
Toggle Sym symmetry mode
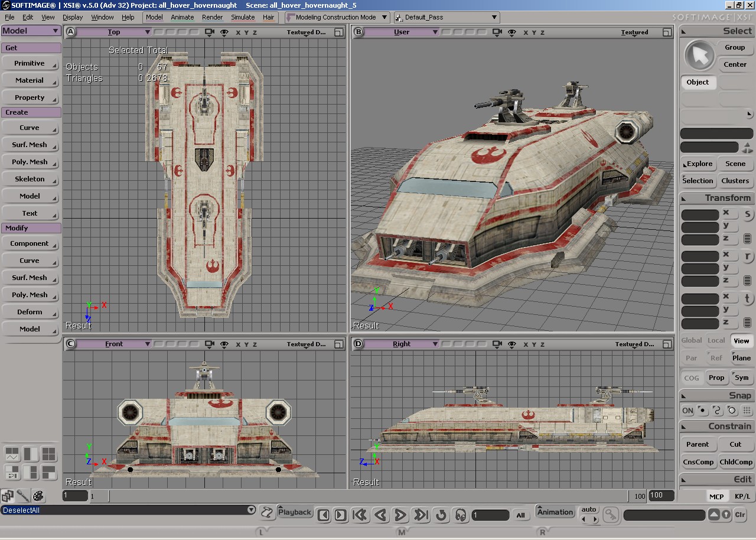coord(741,378)
